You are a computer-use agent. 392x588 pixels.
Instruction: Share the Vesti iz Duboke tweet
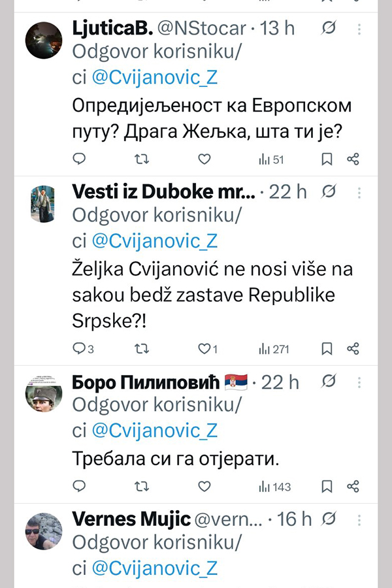[353, 349]
